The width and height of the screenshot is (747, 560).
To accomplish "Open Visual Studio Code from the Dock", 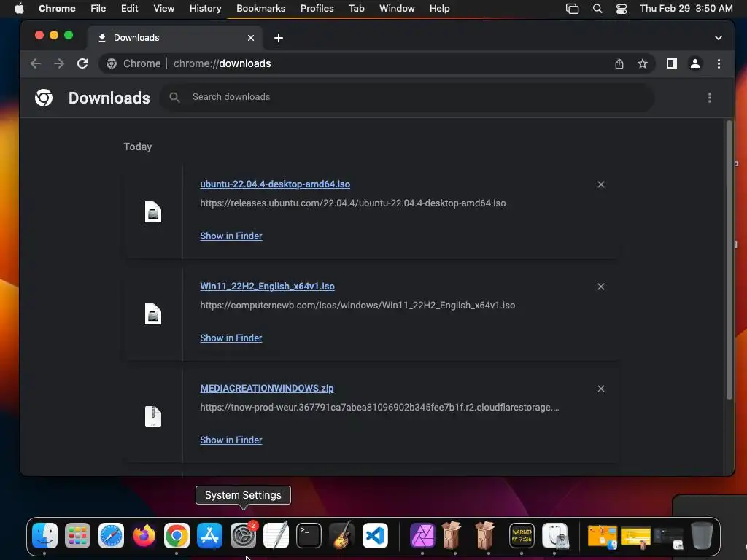I will click(x=375, y=536).
